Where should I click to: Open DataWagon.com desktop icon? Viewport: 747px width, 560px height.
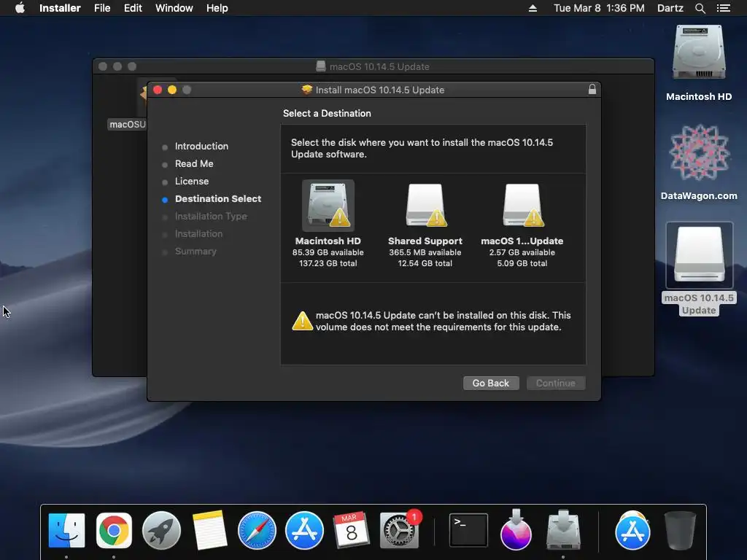(699, 153)
